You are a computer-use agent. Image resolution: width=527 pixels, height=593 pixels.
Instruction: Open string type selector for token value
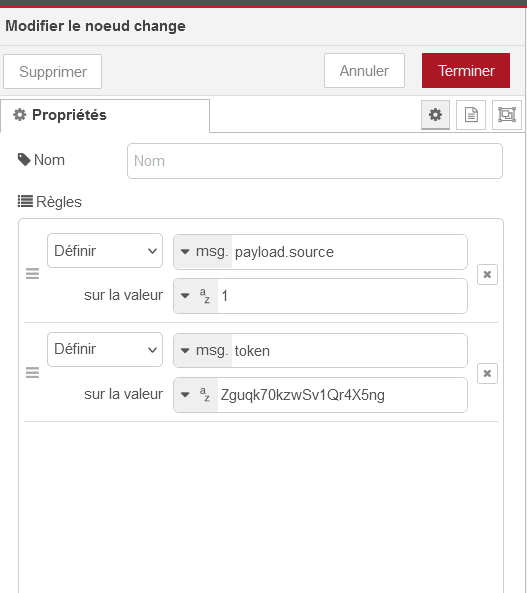click(196, 395)
